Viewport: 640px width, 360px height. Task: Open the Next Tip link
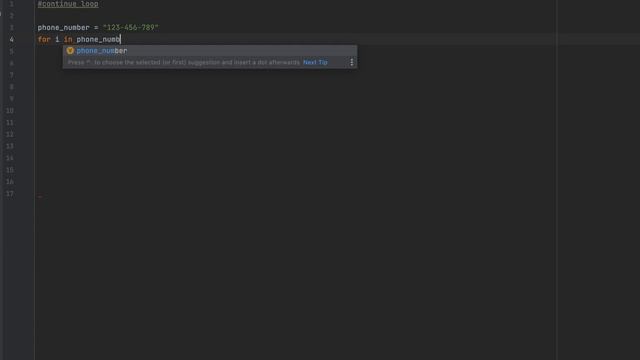(x=315, y=62)
